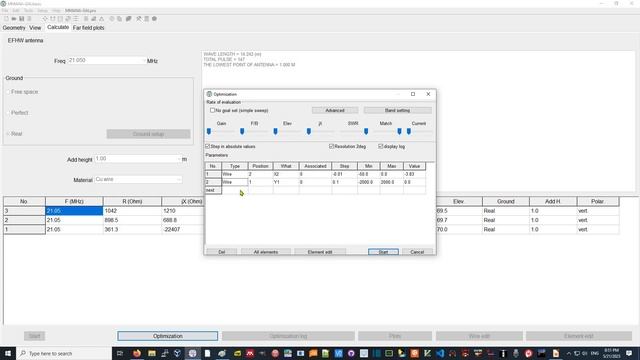
Task: Click the New file toolbar icon
Action: click(x=6, y=19)
